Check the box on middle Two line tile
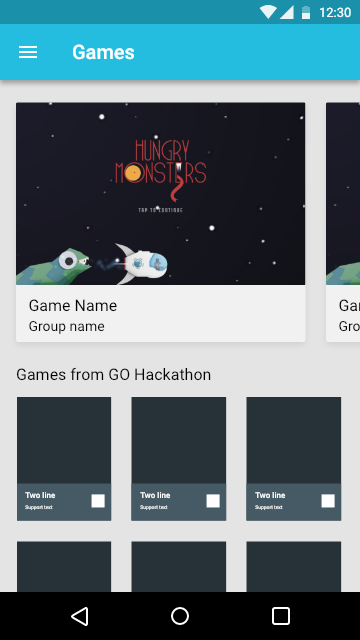Image resolution: width=360 pixels, height=640 pixels. click(x=213, y=501)
